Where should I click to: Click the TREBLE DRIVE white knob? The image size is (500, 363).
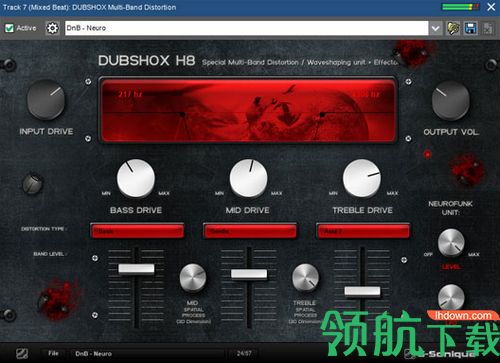point(362,178)
